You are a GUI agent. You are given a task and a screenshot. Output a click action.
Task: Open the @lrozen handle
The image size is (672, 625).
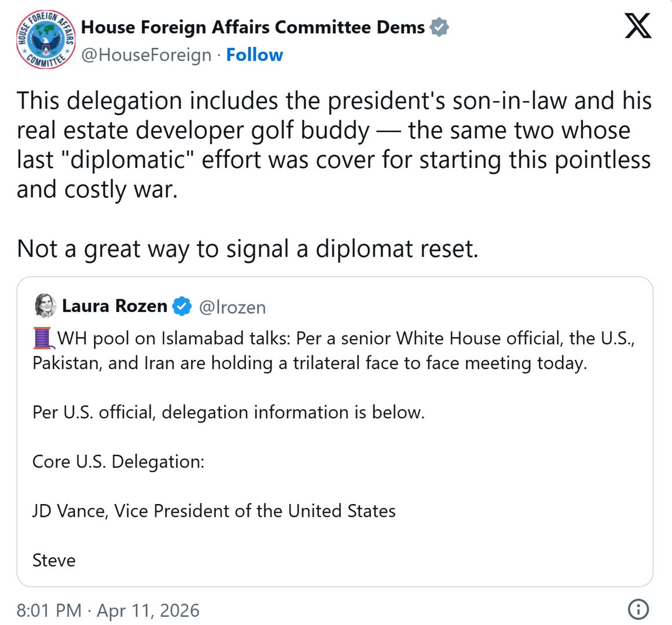click(x=232, y=307)
